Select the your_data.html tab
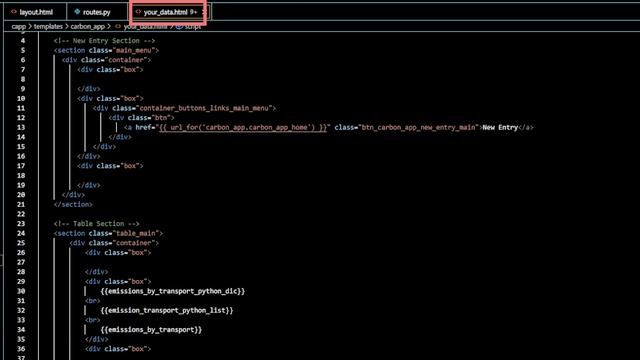 tap(170, 12)
